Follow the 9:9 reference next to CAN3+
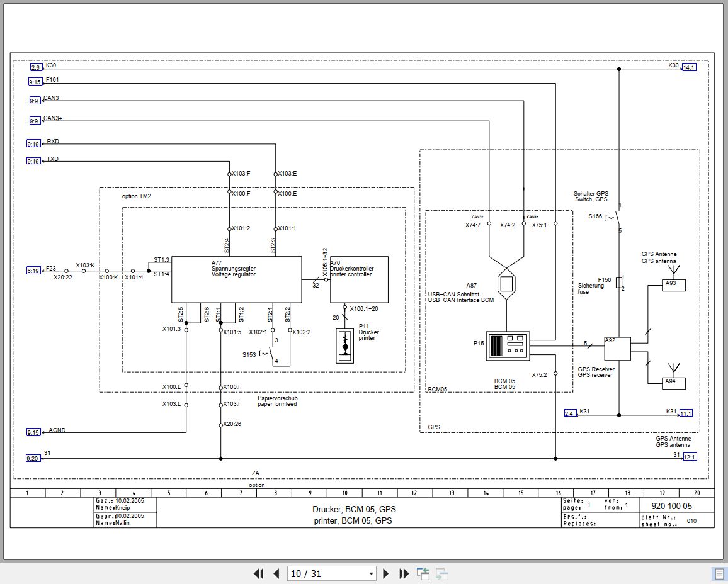Viewport: 728px width, 584px height. coord(35,121)
